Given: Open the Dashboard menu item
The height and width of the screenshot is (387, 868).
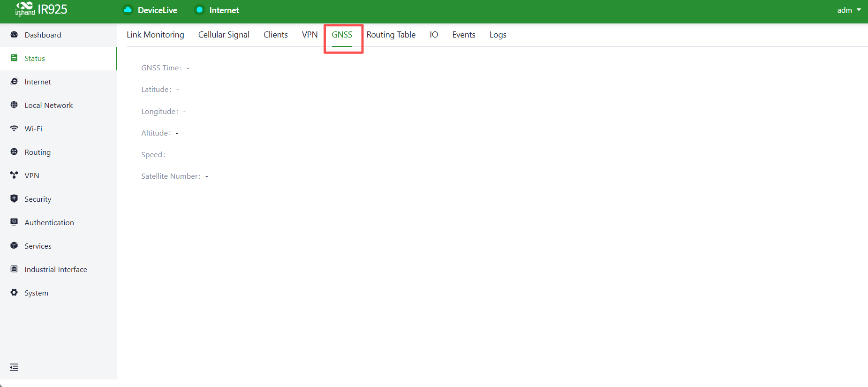Looking at the screenshot, I should (x=59, y=35).
